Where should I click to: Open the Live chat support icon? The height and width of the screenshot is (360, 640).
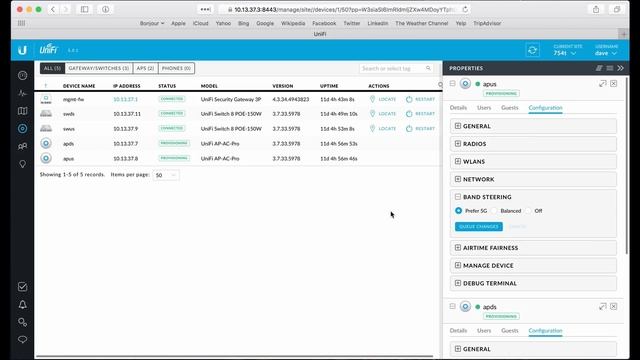[22, 340]
